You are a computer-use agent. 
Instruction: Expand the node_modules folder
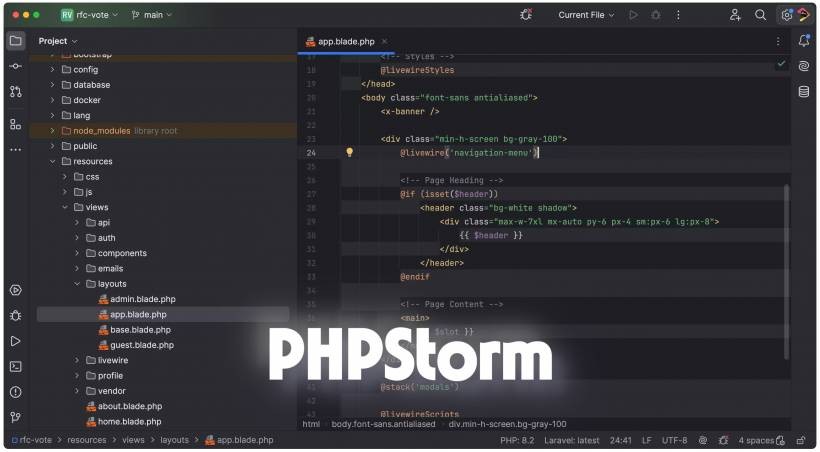[52, 130]
